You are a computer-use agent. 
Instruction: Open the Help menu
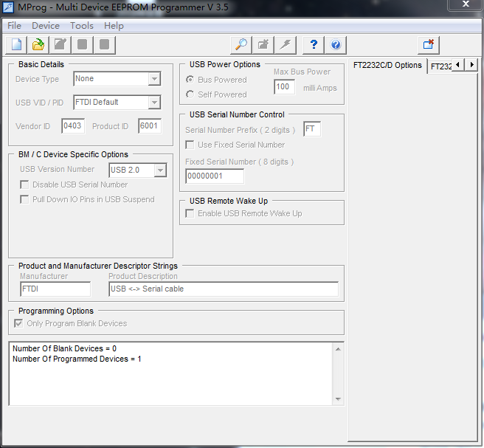pyautogui.click(x=114, y=26)
